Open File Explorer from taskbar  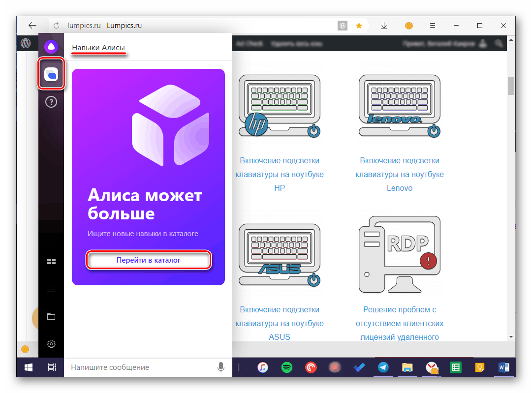point(407,367)
